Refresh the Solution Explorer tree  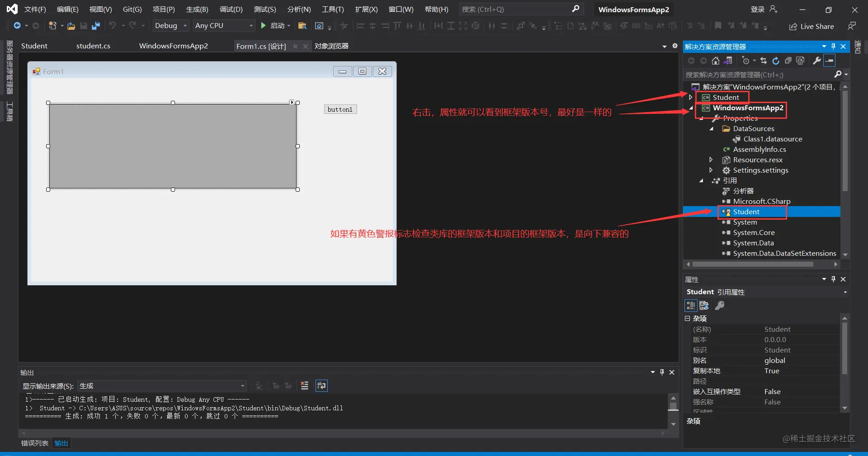point(776,61)
